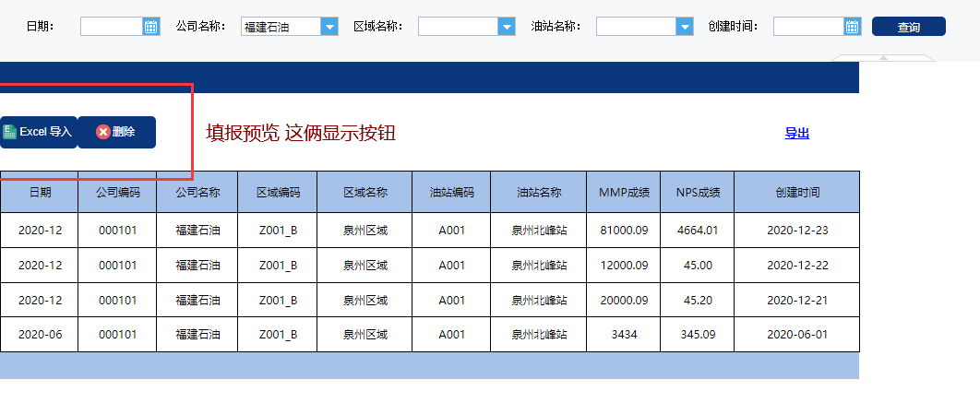Click the 油站名称 column header
The width and height of the screenshot is (980, 415).
click(539, 192)
